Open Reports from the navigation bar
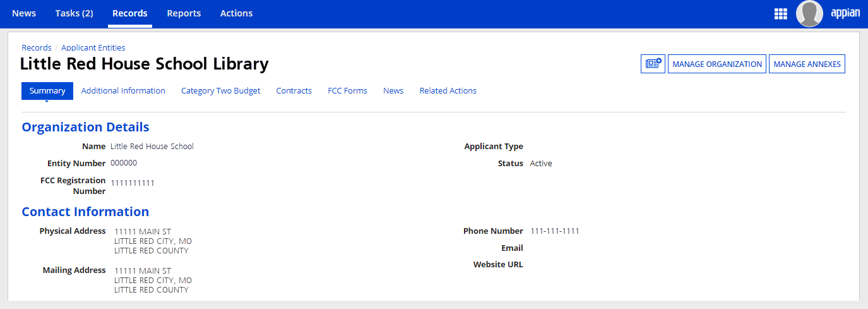This screenshot has width=868, height=309. 184,13
